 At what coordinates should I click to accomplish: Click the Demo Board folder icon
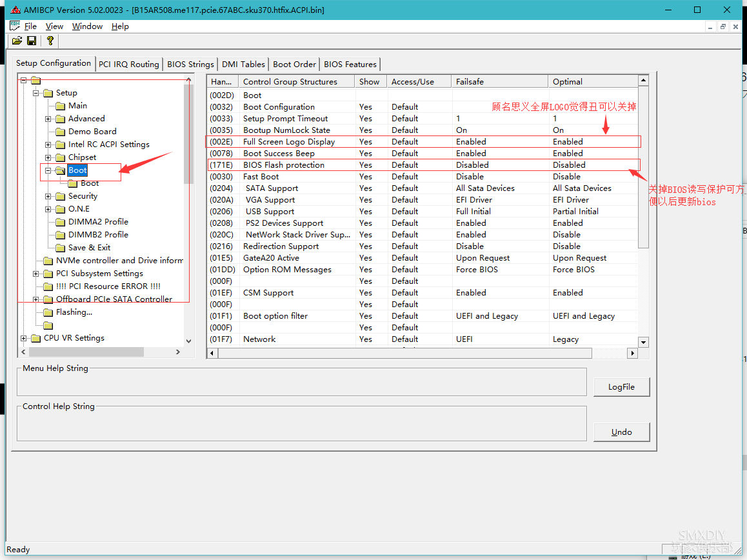pos(61,132)
